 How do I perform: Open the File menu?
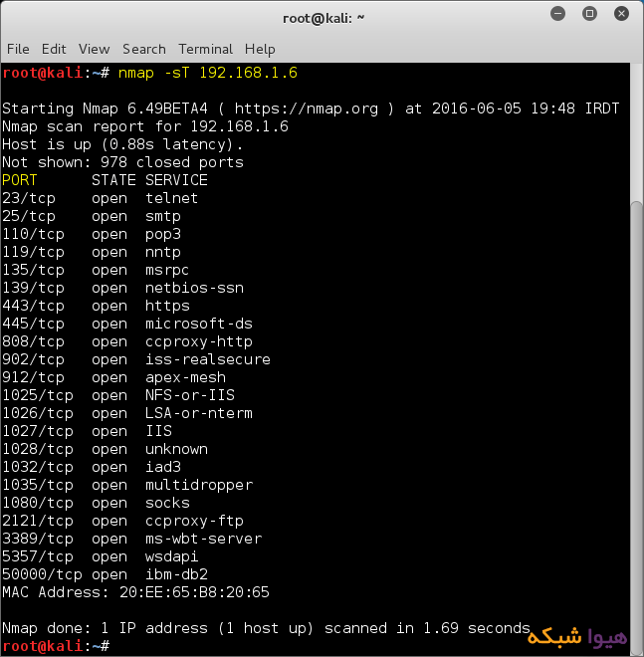click(x=18, y=49)
